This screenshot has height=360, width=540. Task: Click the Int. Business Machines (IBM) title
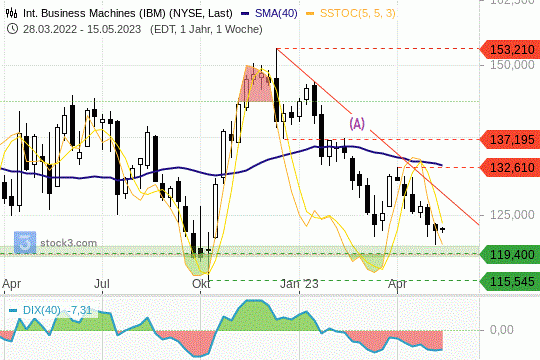click(x=127, y=13)
